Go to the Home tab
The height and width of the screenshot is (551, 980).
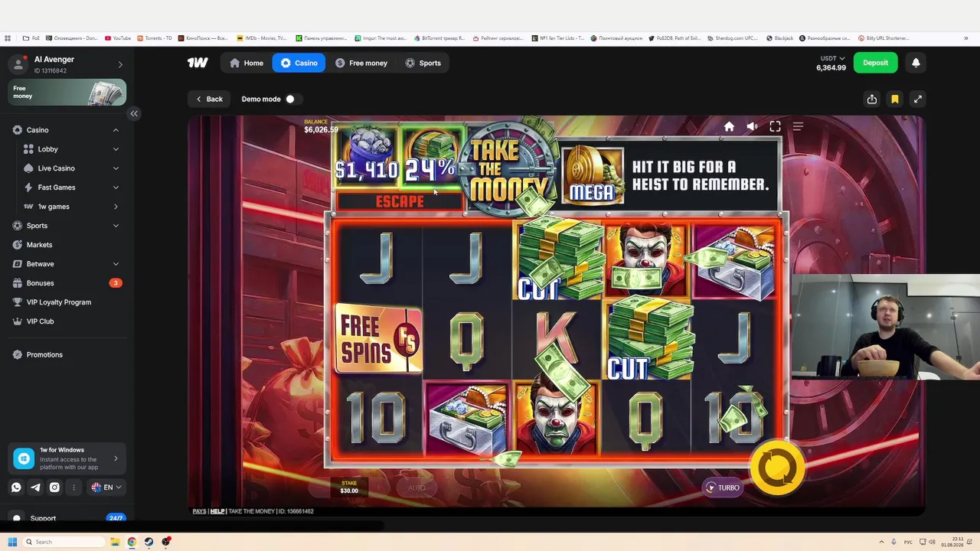pyautogui.click(x=247, y=63)
